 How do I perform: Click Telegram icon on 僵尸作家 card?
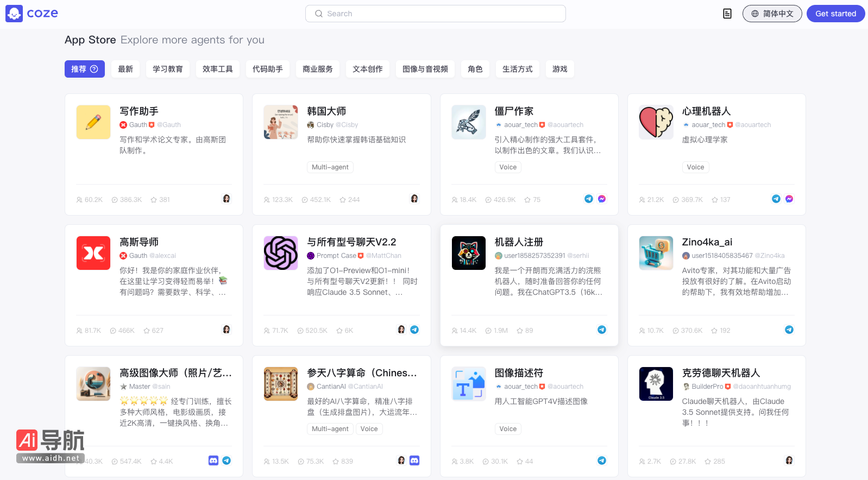click(x=588, y=199)
